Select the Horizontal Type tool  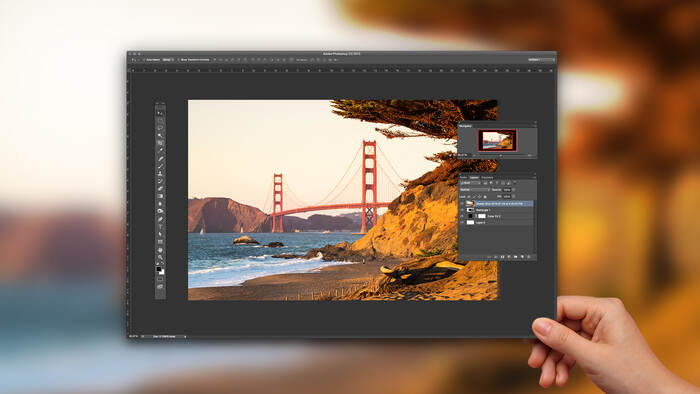click(160, 226)
